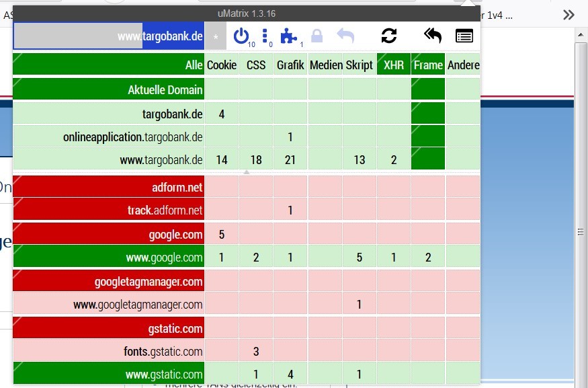This screenshot has height=388, width=588.
Task: Click www.targobank.de green Frame cell
Action: tap(428, 159)
